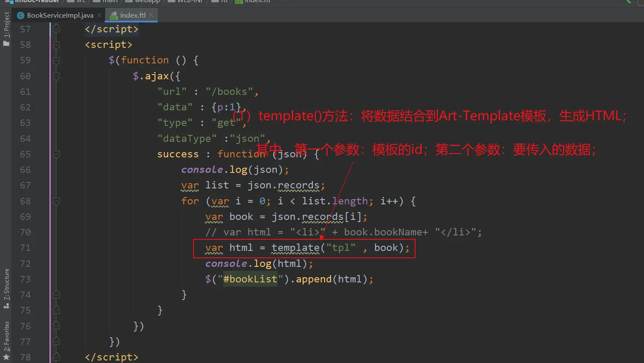Close the BookServiceImpl.java tab

[x=99, y=15]
